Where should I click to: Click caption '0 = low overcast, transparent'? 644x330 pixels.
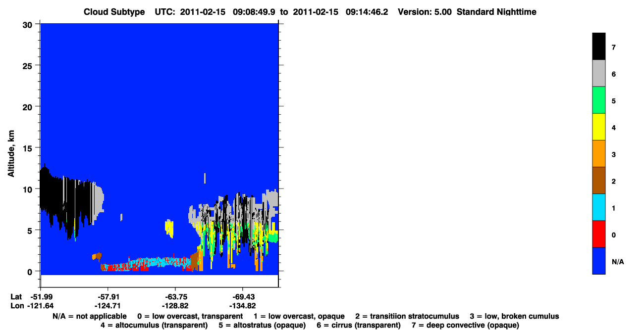tap(190, 316)
